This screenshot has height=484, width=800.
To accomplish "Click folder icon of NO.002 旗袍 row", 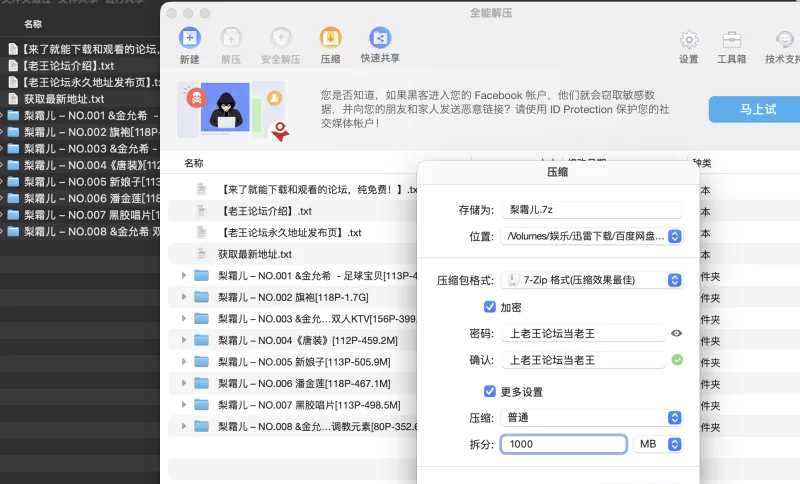I will point(202,297).
